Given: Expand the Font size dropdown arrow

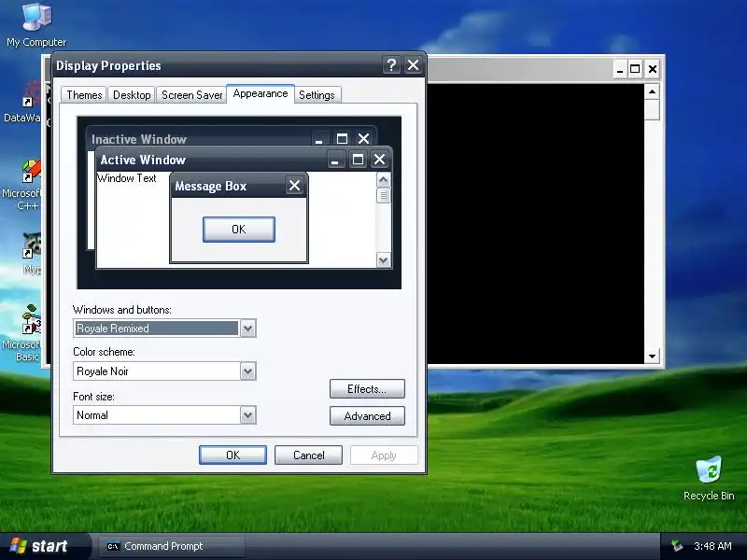Looking at the screenshot, I should click(x=247, y=414).
